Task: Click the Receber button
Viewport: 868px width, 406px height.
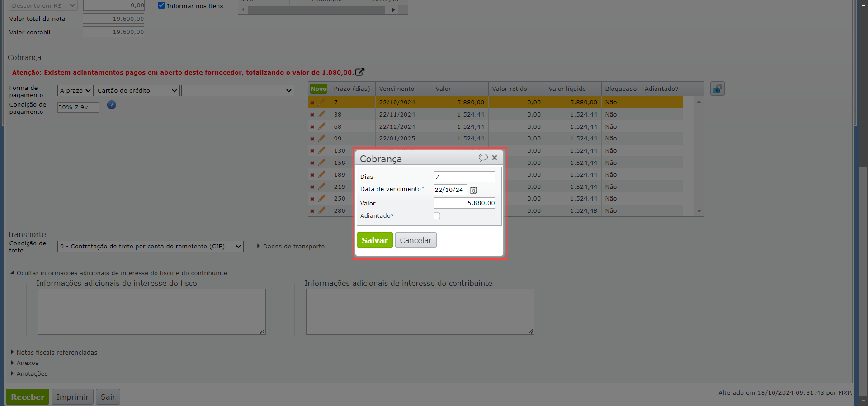Action: (28, 397)
